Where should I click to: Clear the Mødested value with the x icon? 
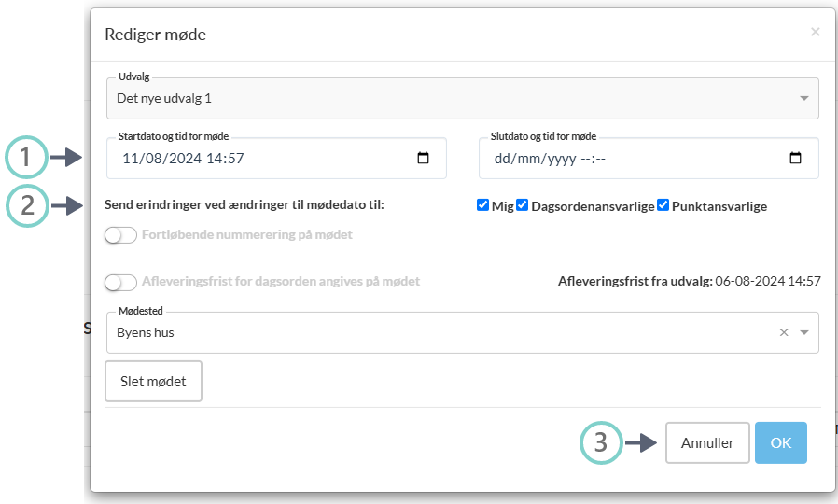point(784,333)
